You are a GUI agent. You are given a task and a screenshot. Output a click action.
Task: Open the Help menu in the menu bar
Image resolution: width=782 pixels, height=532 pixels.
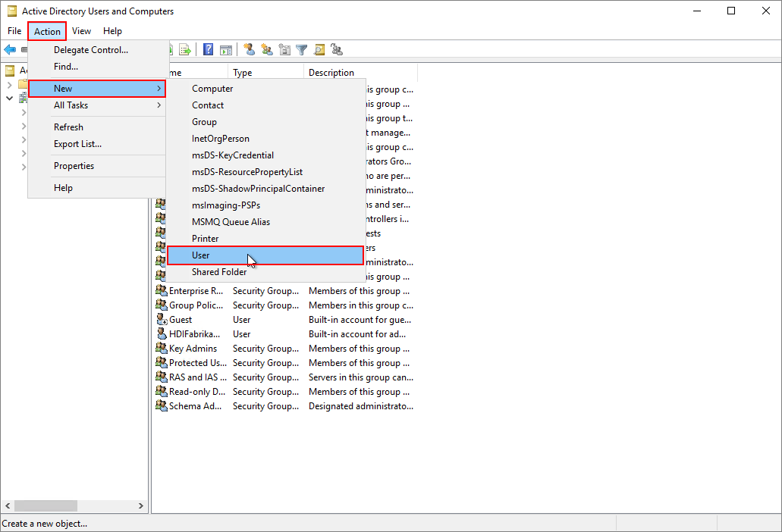pos(112,31)
